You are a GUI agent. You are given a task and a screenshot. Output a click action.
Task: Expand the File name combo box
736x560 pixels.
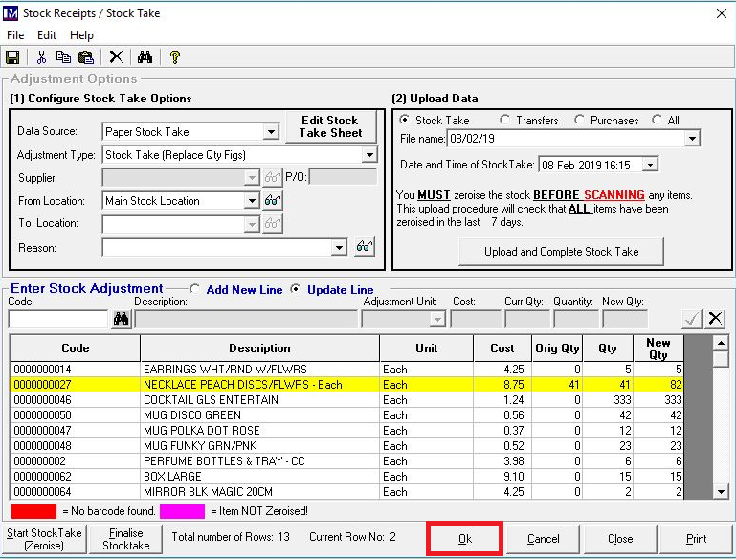pos(692,140)
